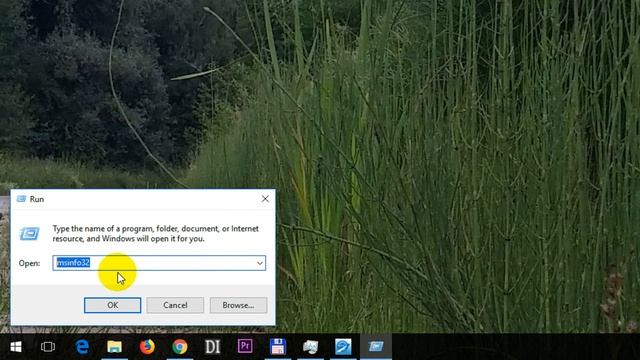
Task: Click Browse... to find a program
Action: point(238,305)
